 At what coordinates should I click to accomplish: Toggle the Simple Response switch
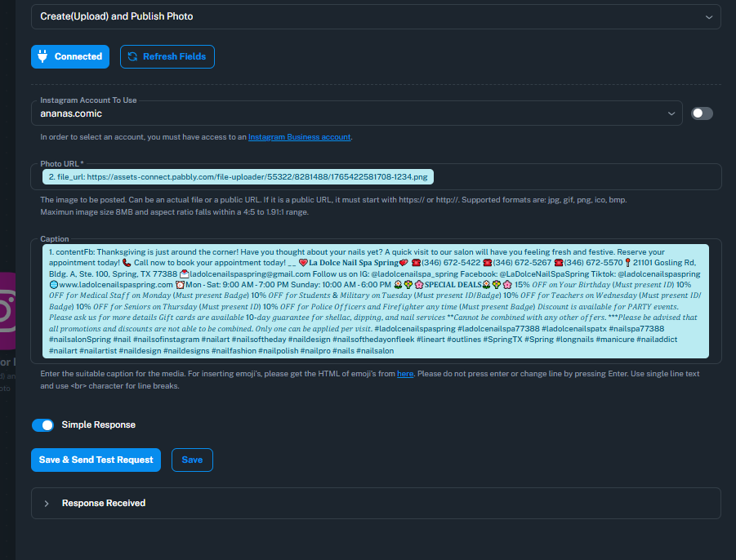pyautogui.click(x=42, y=425)
